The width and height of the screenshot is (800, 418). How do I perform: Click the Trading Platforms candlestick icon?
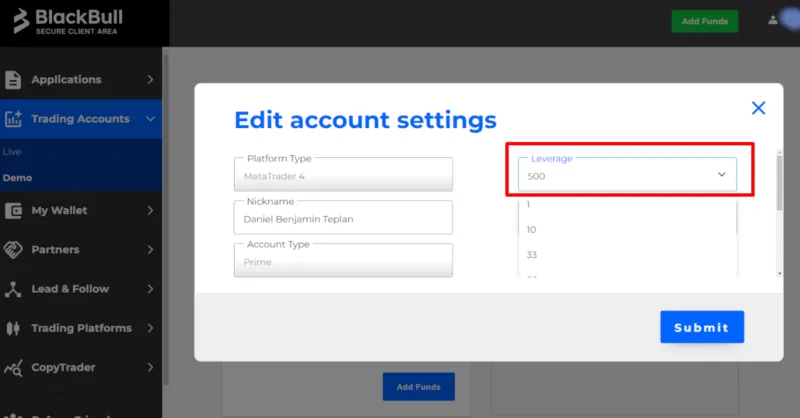[14, 328]
